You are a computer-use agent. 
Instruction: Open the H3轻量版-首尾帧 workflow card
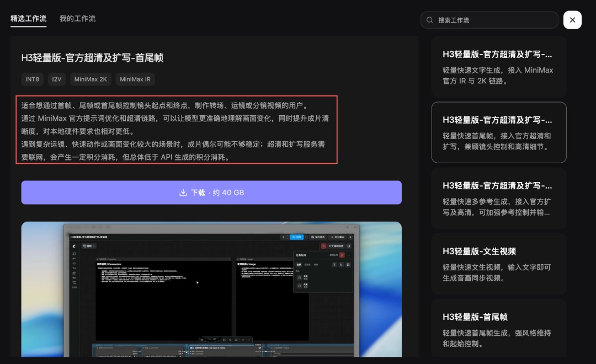pos(499,329)
